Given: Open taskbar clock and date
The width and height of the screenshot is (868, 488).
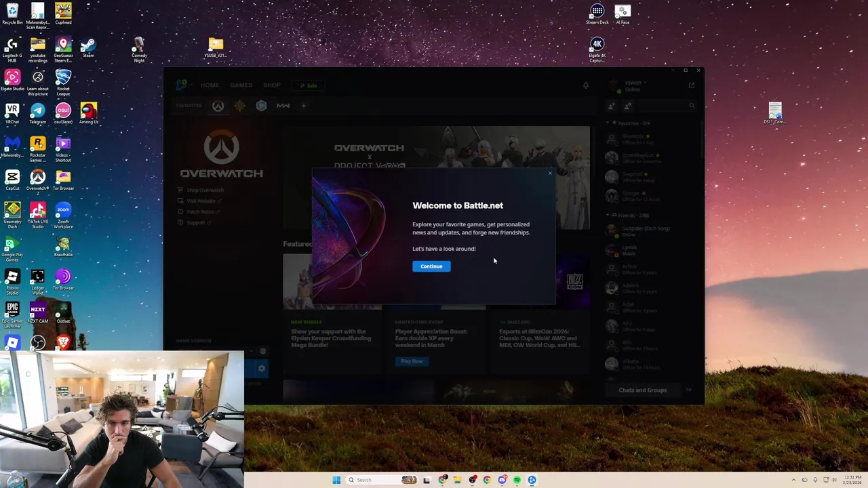Looking at the screenshot, I should (x=852, y=480).
